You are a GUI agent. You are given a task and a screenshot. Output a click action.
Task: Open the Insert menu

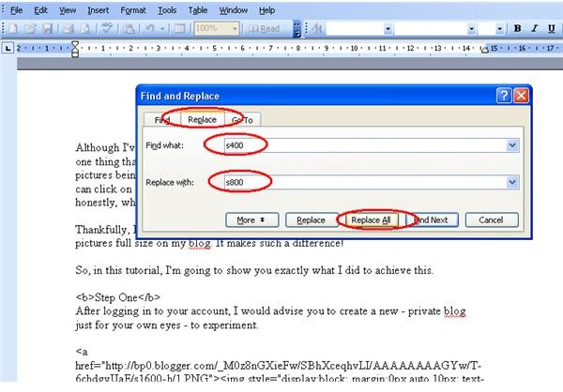point(98,10)
